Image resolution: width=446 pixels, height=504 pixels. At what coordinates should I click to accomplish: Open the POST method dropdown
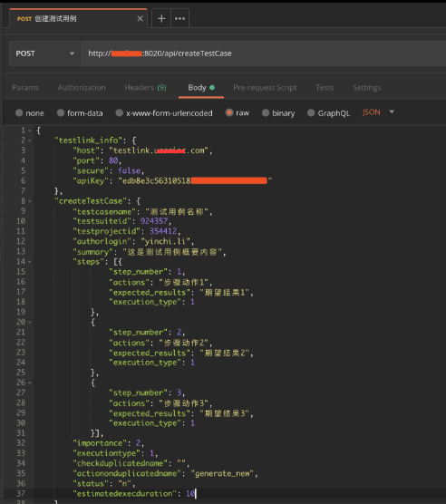click(x=45, y=53)
